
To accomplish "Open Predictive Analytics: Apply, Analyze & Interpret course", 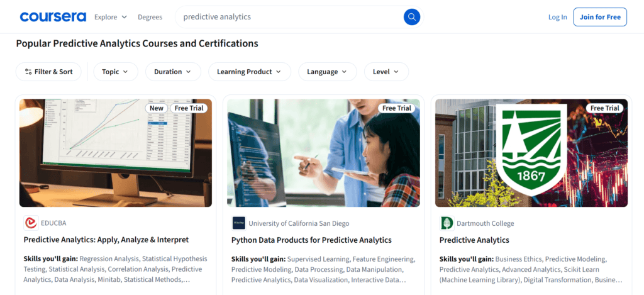I will (x=106, y=240).
